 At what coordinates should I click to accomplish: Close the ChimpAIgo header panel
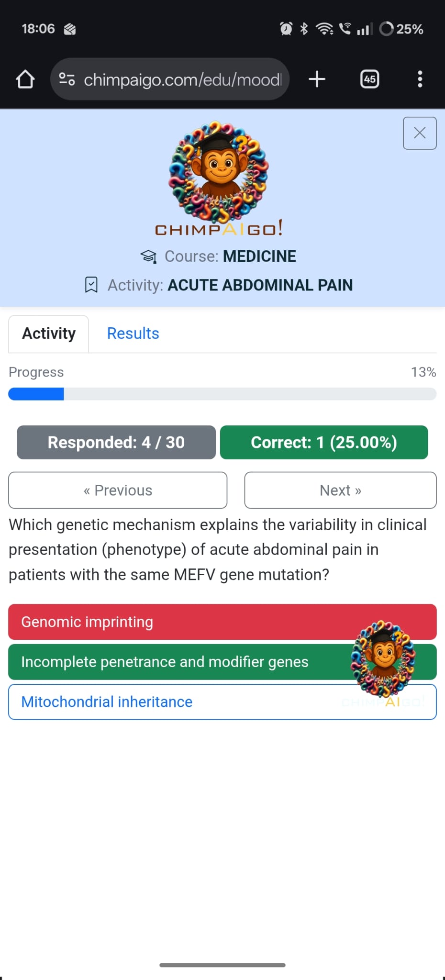(x=419, y=133)
